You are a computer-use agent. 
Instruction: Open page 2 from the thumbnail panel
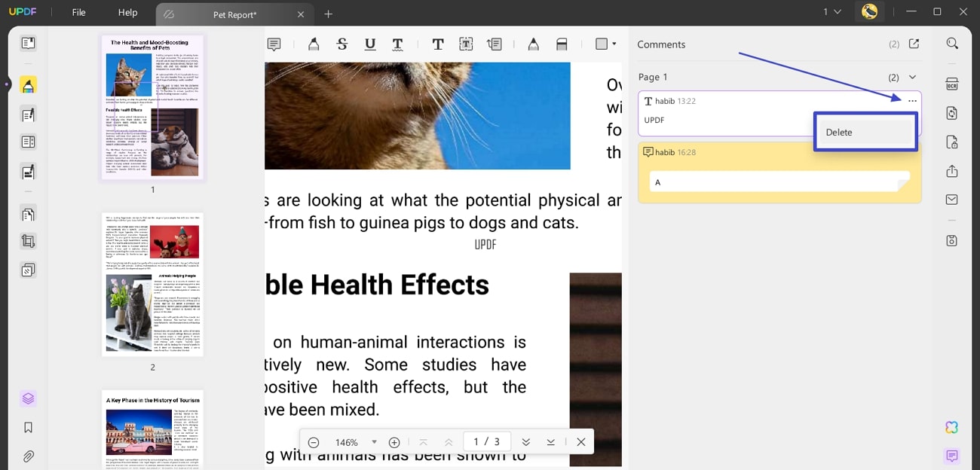(152, 285)
